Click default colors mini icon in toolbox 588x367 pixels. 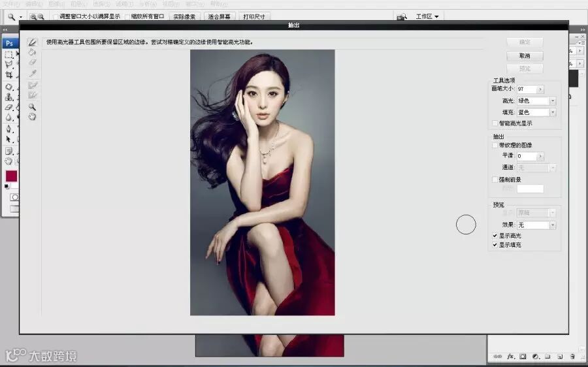(x=7, y=186)
